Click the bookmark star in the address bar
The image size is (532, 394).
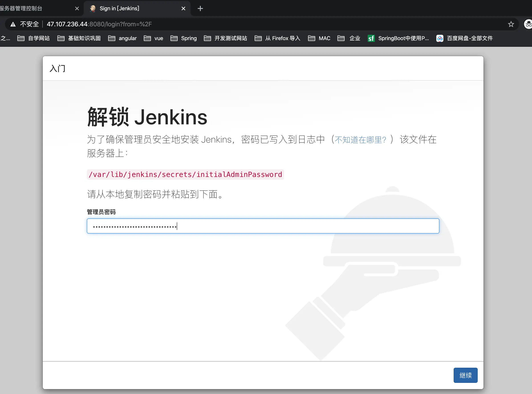point(511,24)
